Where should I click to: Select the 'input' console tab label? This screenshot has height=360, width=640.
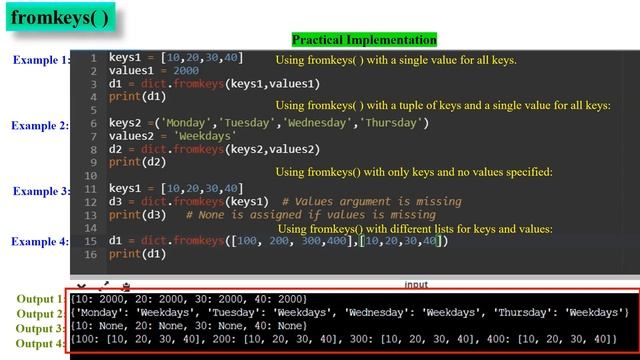pyautogui.click(x=416, y=284)
